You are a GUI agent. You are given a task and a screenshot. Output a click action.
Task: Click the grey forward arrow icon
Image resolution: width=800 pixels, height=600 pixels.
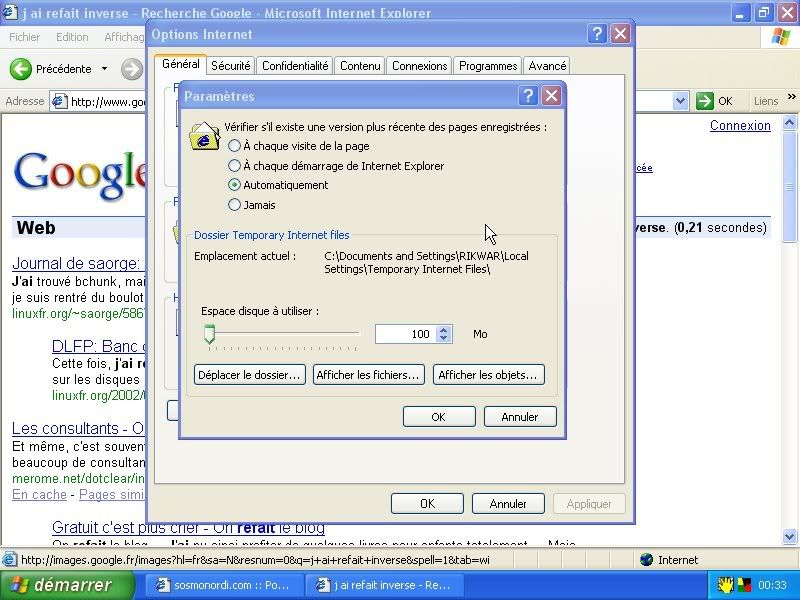click(132, 69)
